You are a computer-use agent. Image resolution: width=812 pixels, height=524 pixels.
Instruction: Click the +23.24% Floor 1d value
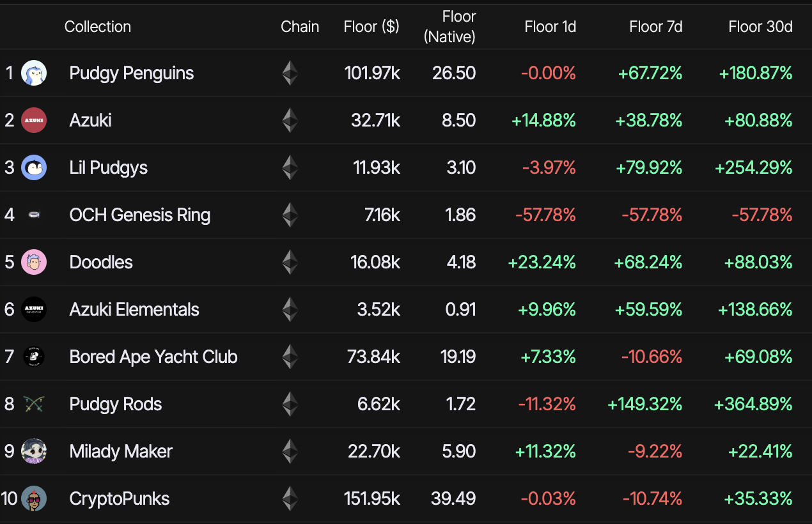click(542, 262)
